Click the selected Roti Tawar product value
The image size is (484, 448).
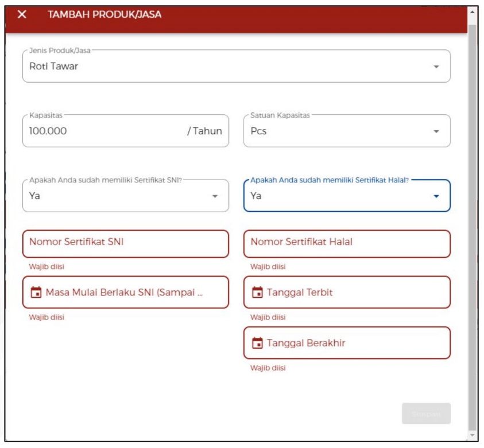click(54, 67)
